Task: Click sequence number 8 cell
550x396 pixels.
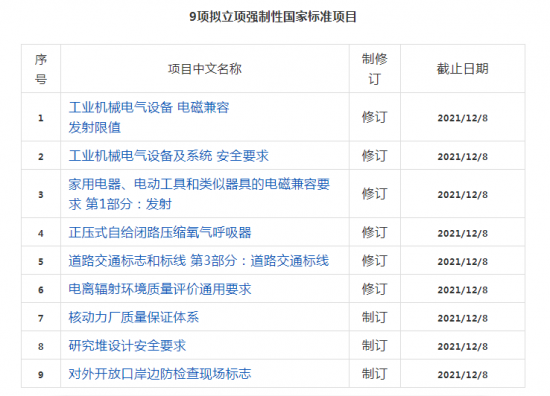Action: click(x=41, y=346)
